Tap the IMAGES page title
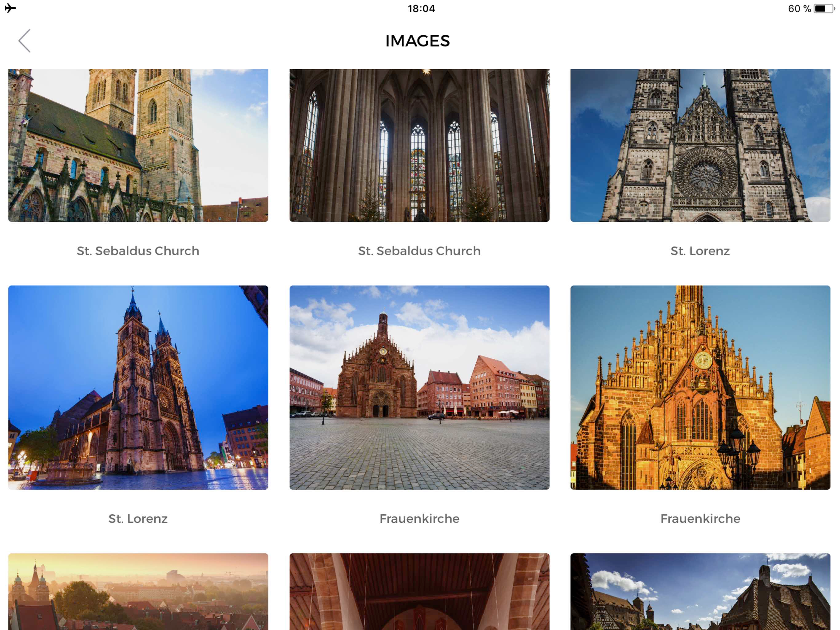This screenshot has width=840, height=630. [x=417, y=41]
